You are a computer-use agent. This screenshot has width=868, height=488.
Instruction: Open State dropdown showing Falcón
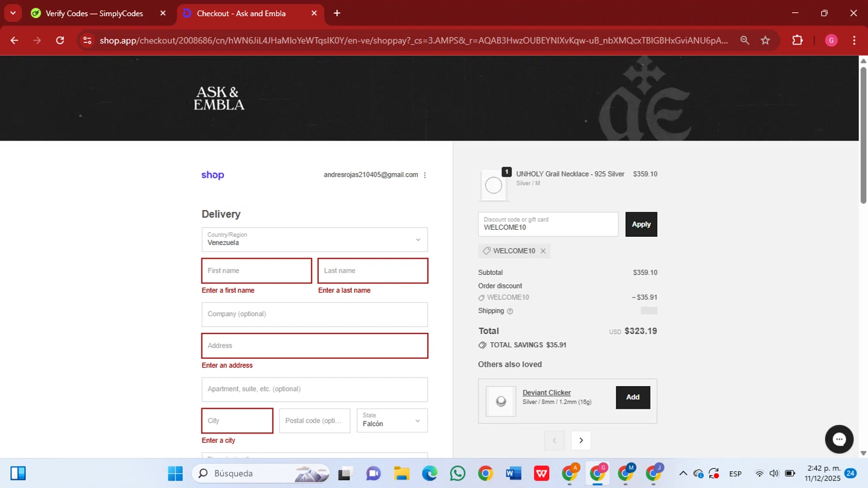392,421
